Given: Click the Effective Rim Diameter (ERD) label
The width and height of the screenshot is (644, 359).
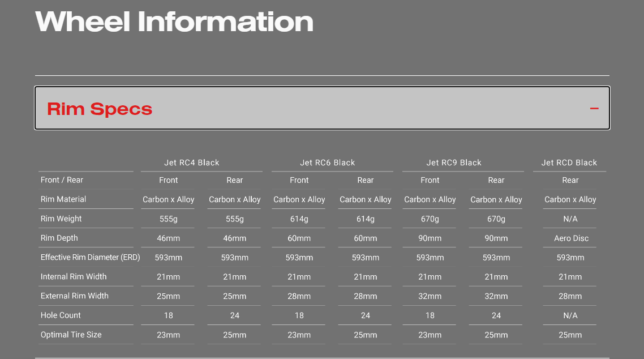Looking at the screenshot, I should tap(90, 257).
